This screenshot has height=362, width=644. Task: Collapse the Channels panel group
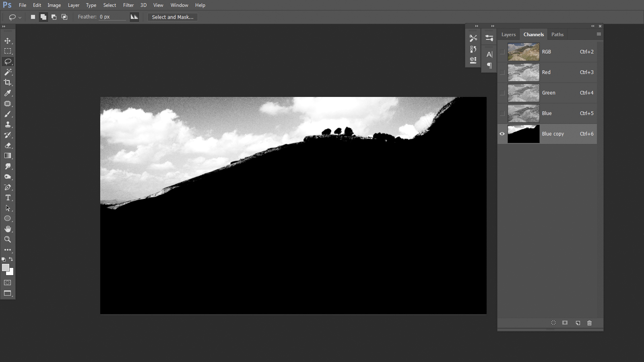[592, 26]
